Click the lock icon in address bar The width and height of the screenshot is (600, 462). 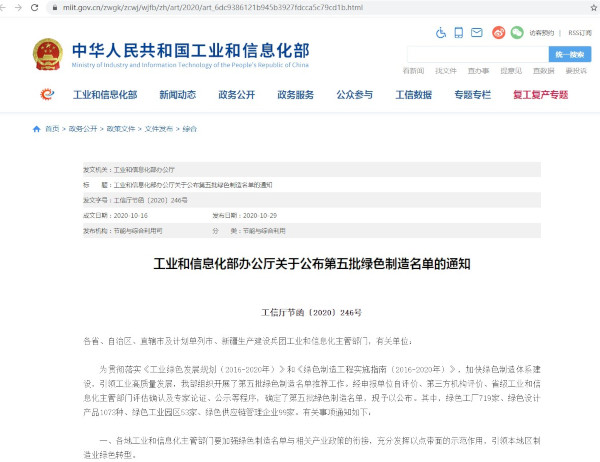[x=55, y=7]
